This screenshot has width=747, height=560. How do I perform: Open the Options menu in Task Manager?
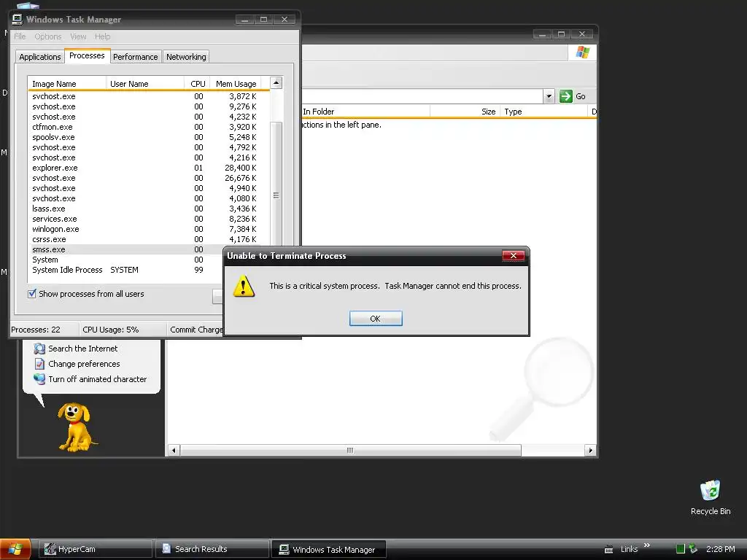coord(47,36)
